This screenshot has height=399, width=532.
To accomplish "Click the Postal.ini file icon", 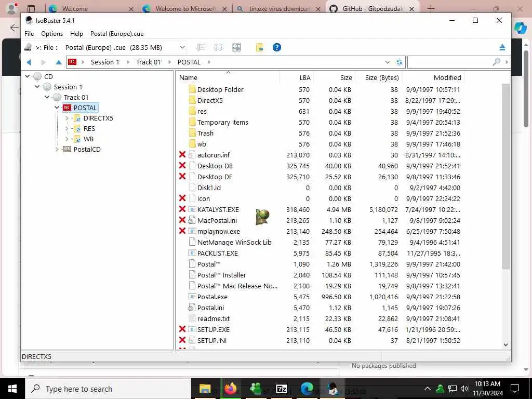I will click(x=192, y=308).
